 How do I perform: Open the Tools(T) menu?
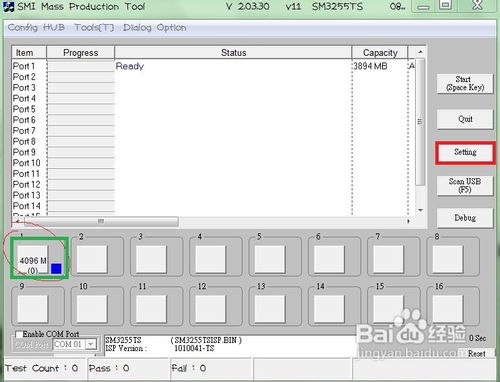94,28
